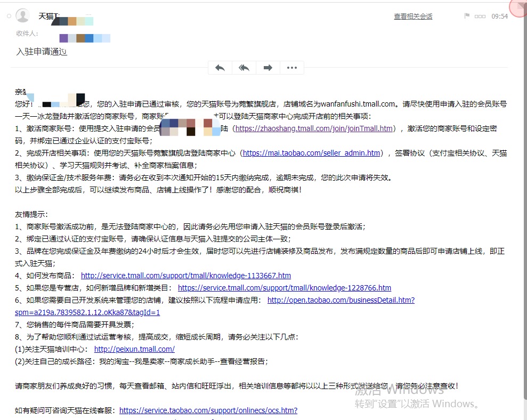Image resolution: width=527 pixels, height=420 pixels.
Task: Click the reply-all double arrow icon
Action: click(x=244, y=68)
